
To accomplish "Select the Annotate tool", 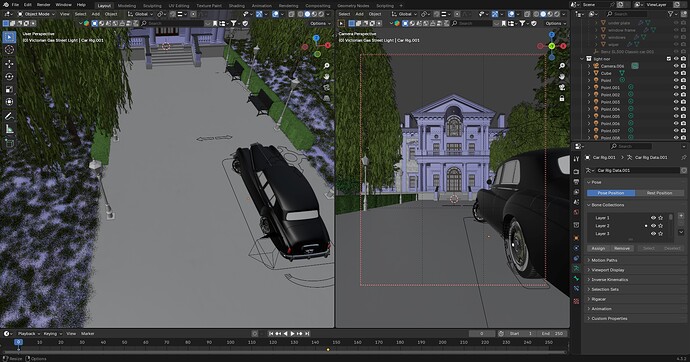I will tap(9, 116).
